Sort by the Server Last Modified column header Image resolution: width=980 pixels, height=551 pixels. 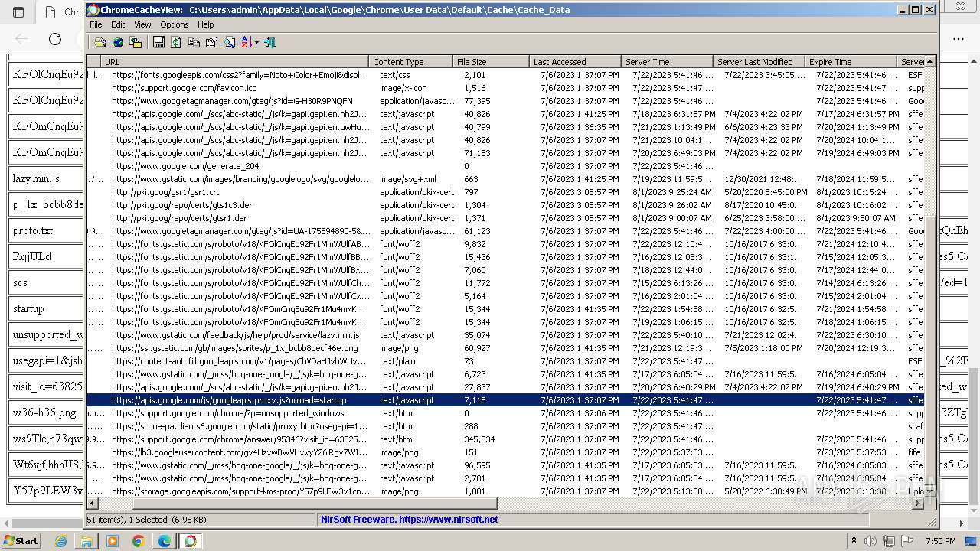coord(759,62)
